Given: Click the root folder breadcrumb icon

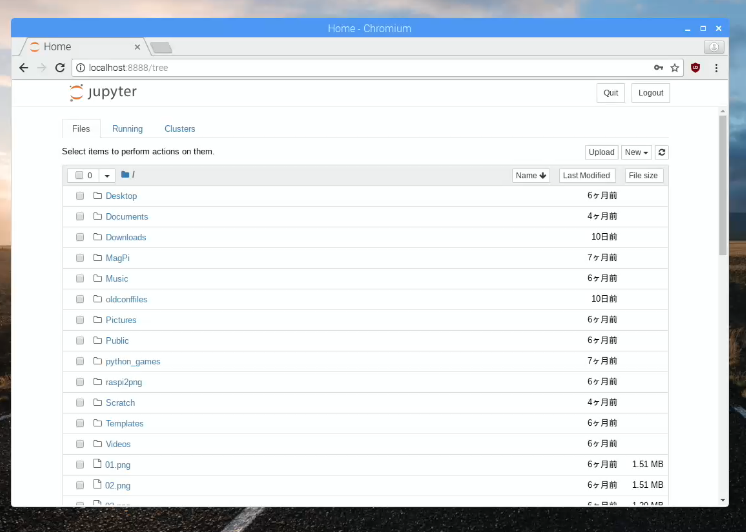Looking at the screenshot, I should coord(125,175).
